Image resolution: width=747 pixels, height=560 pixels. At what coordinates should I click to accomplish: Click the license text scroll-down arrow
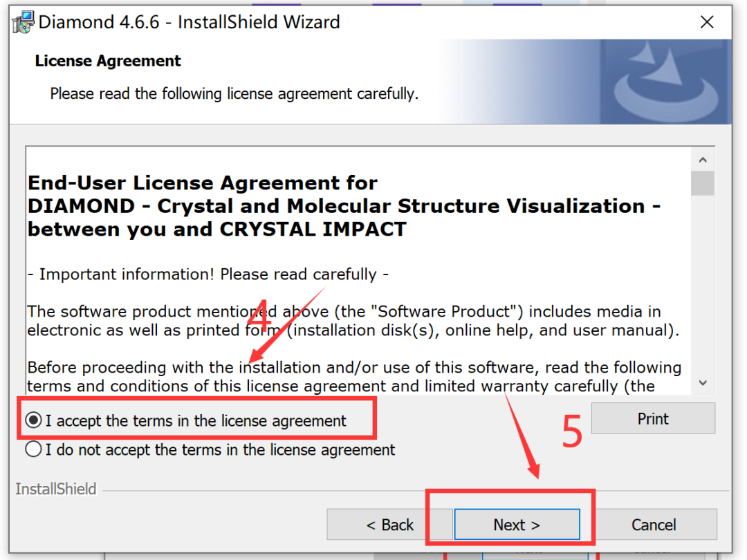click(703, 382)
